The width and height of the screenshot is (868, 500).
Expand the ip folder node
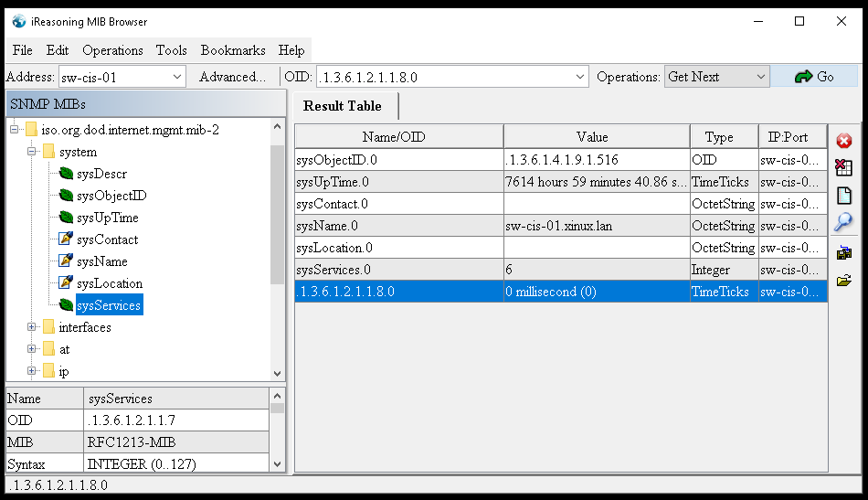tap(32, 371)
